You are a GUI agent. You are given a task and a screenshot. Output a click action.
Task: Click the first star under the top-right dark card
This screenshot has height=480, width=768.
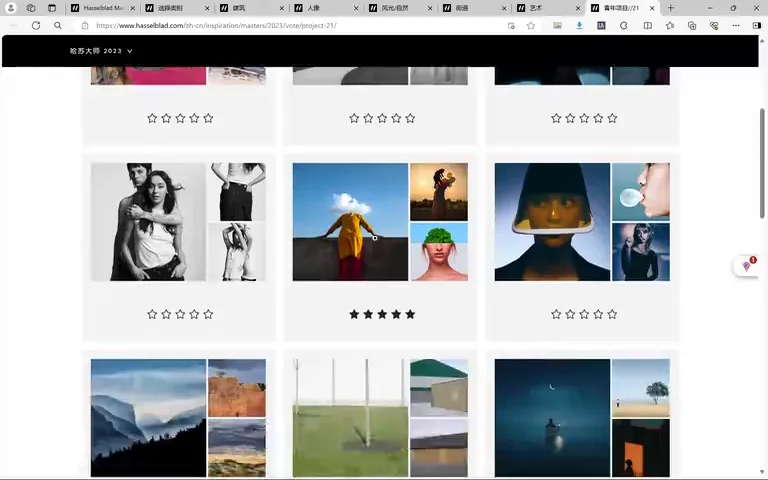coord(556,118)
